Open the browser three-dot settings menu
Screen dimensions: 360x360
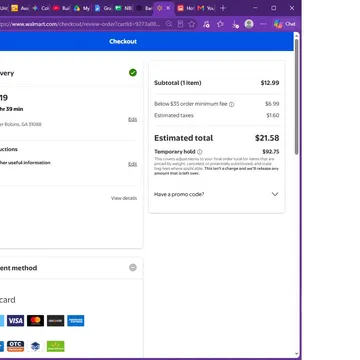click(263, 24)
